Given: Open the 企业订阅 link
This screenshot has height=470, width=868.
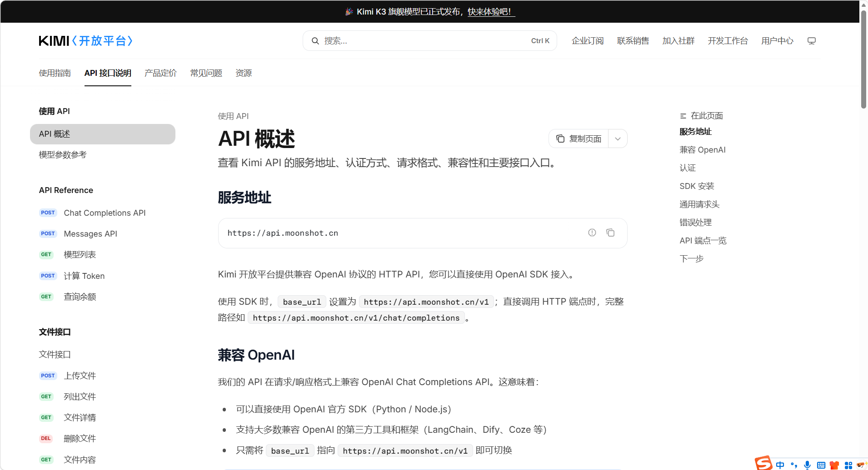Looking at the screenshot, I should click(588, 41).
